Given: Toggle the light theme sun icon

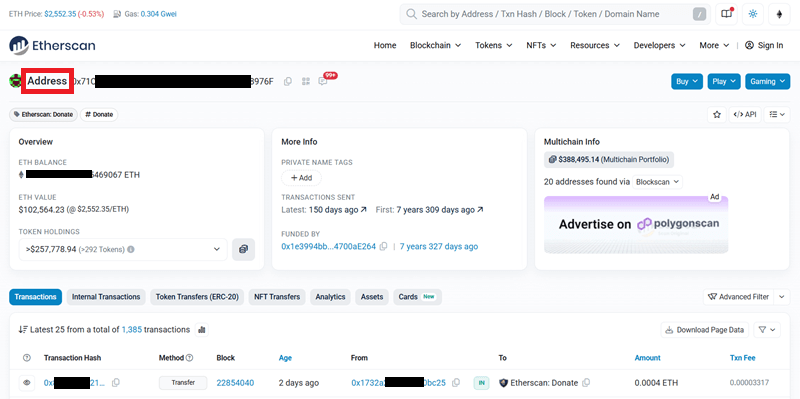Looking at the screenshot, I should [753, 14].
